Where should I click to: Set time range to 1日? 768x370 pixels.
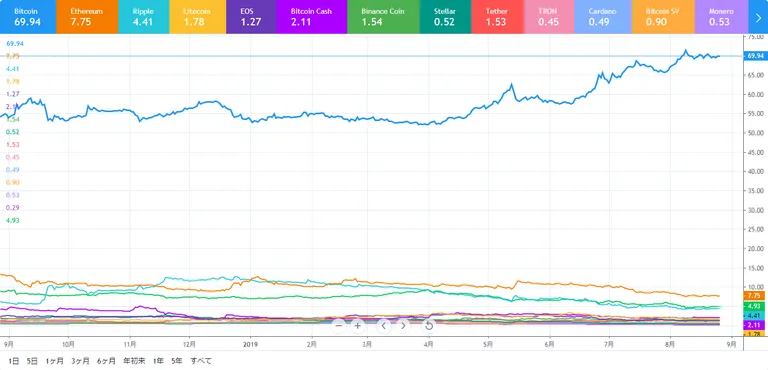[x=14, y=361]
